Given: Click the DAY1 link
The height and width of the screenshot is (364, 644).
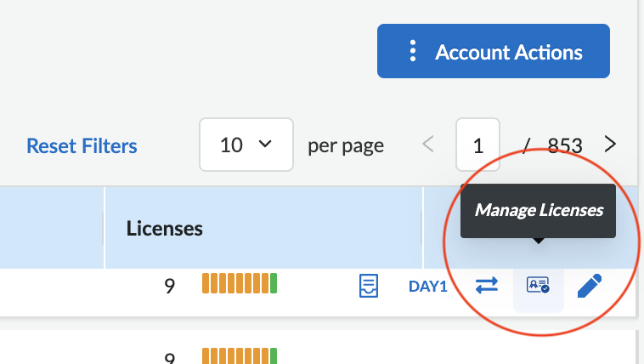Looking at the screenshot, I should 427,287.
